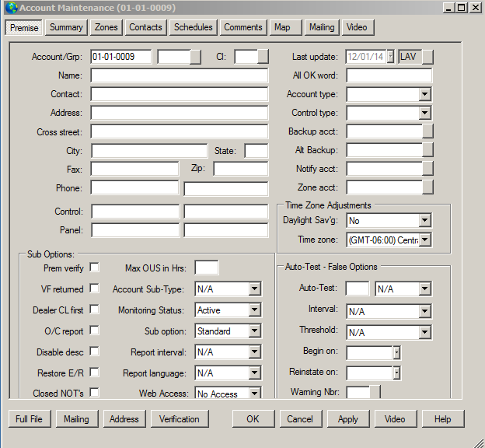
Task: Click the Max OUS in Hrs field
Action: click(206, 268)
